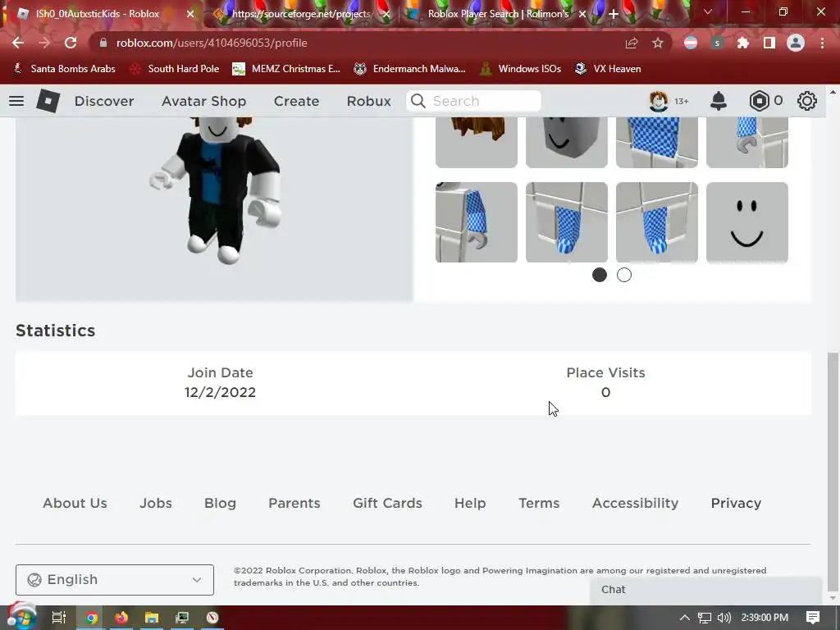Open MEMZ Christmas bookmark

coord(286,69)
